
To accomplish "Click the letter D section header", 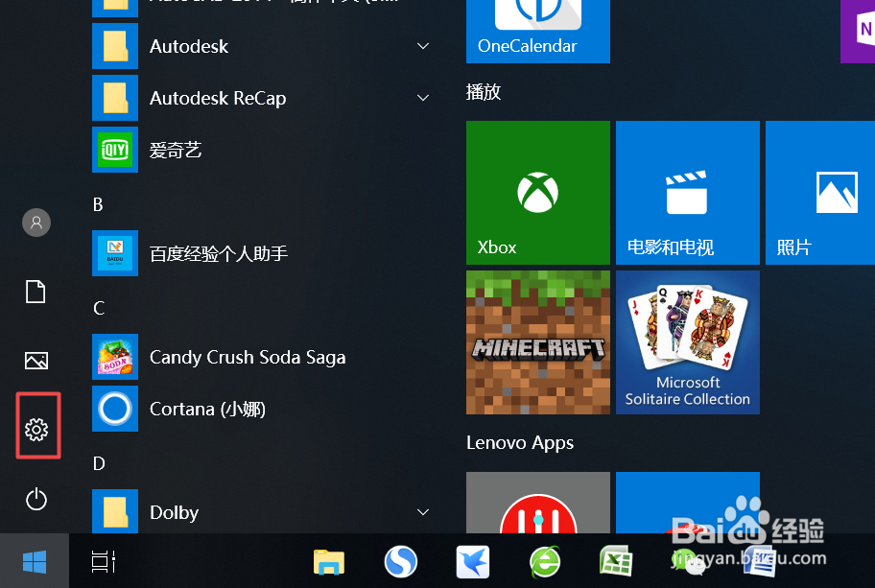I will (x=99, y=463).
